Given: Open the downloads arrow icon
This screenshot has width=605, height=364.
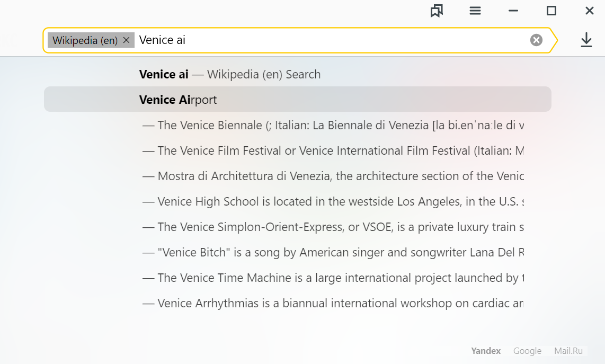Looking at the screenshot, I should [x=586, y=40].
